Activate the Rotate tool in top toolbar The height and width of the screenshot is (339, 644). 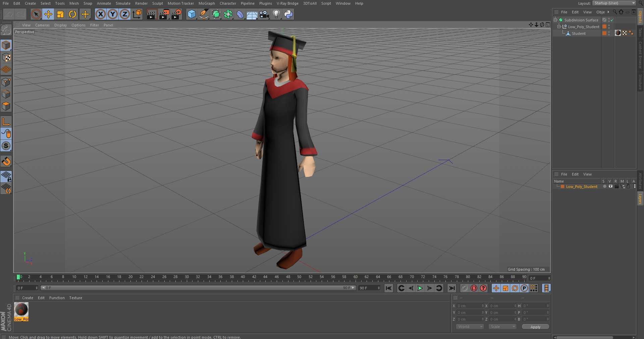(72, 14)
